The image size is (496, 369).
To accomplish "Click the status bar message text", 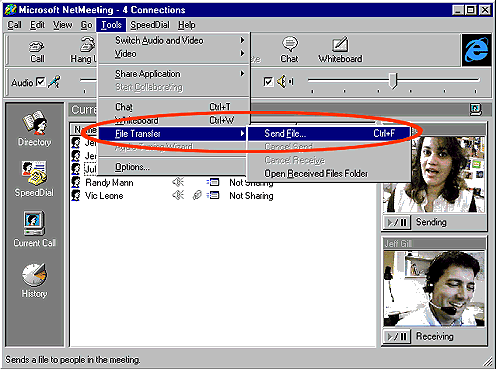I will coord(73,360).
